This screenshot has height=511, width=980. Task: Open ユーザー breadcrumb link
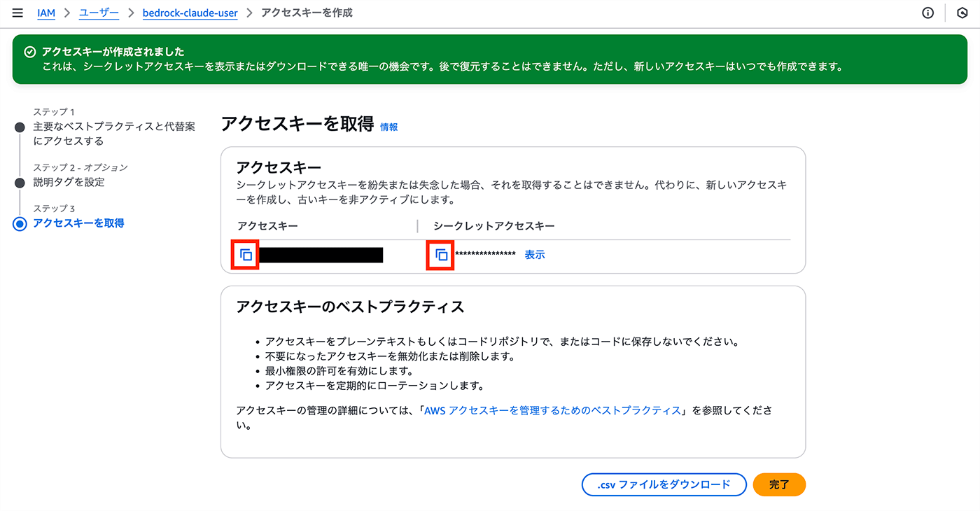(x=98, y=13)
